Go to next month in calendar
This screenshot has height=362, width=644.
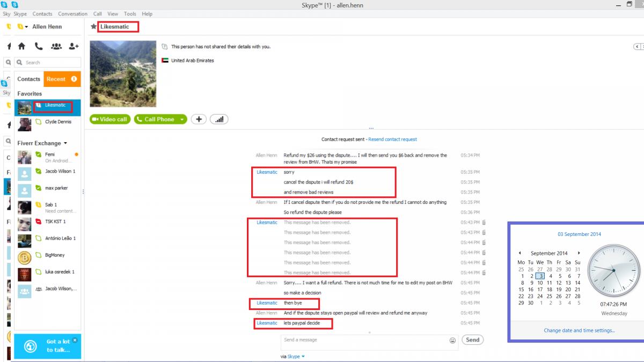579,253
